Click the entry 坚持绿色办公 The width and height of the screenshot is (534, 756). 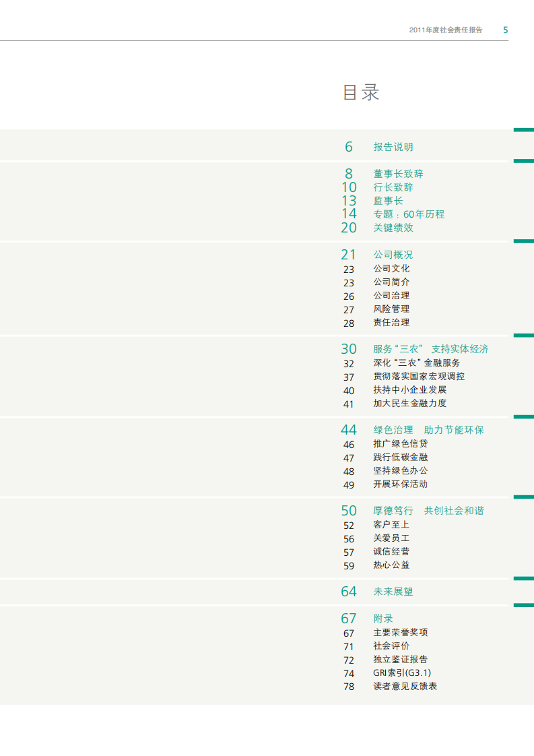point(401,471)
